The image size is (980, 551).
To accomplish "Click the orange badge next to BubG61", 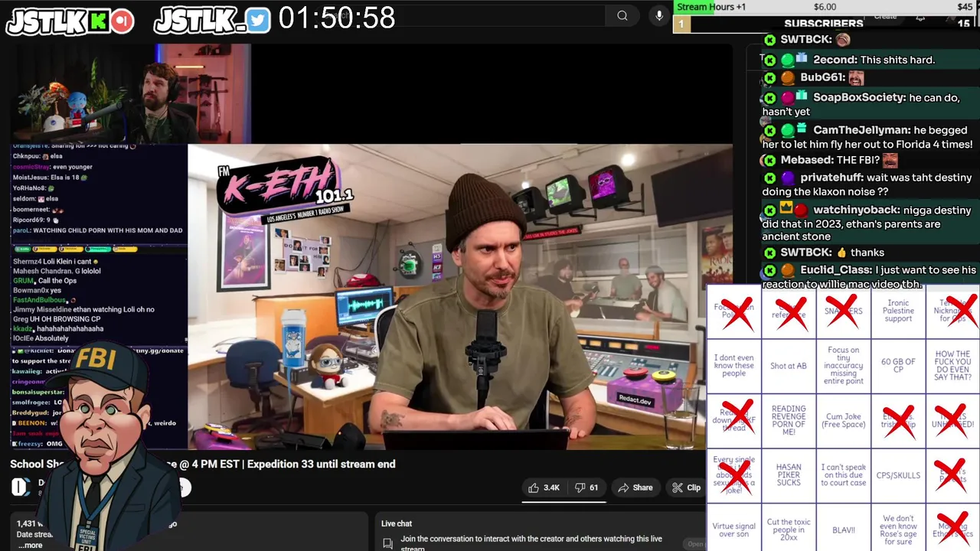I will (x=788, y=77).
